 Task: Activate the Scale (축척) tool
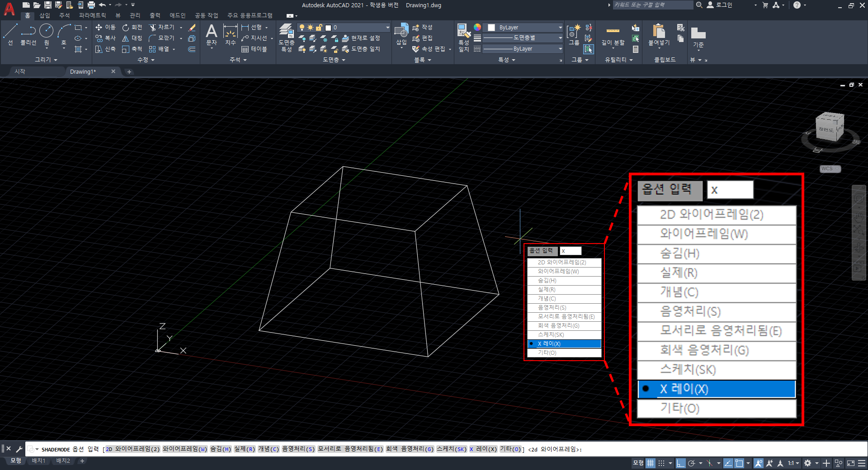pos(132,49)
